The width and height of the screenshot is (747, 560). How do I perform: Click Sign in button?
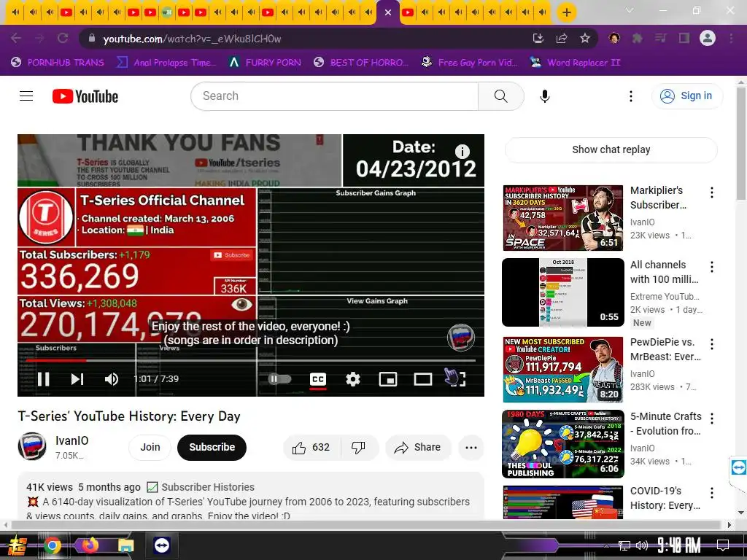[687, 96]
